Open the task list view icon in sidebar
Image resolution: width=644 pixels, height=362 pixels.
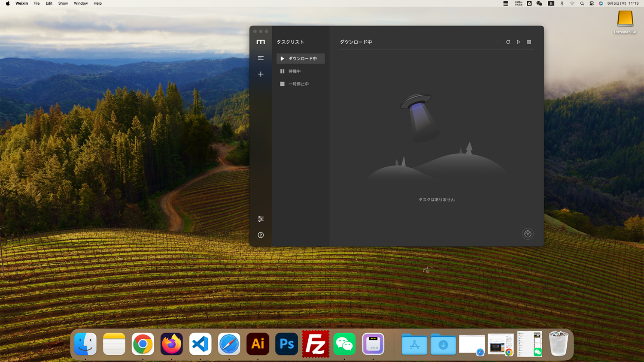[261, 58]
